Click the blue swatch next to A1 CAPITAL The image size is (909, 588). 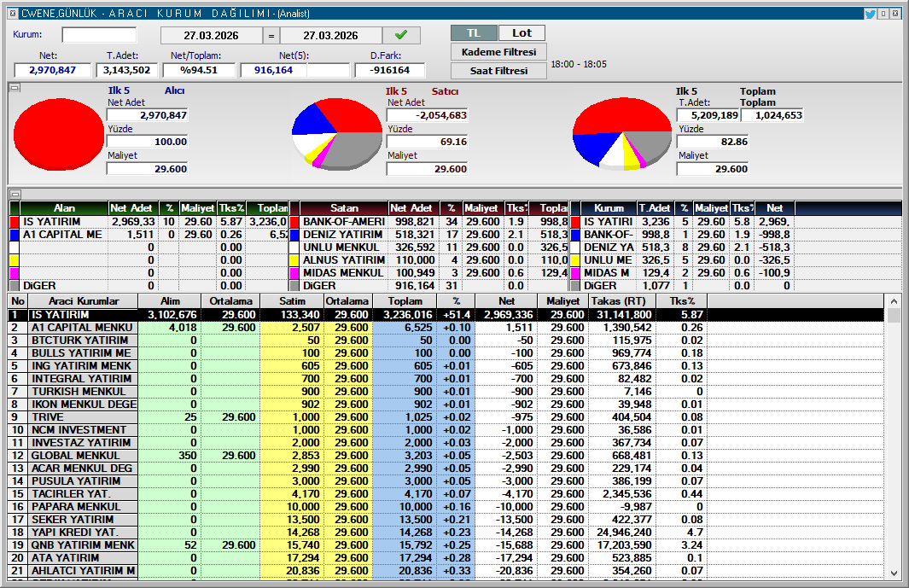point(15,235)
